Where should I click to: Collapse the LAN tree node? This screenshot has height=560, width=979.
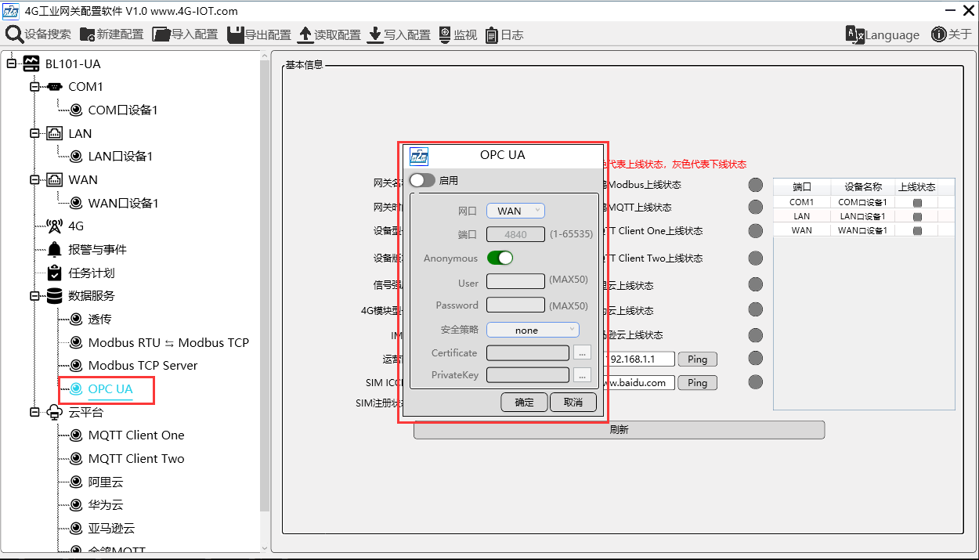coord(34,133)
